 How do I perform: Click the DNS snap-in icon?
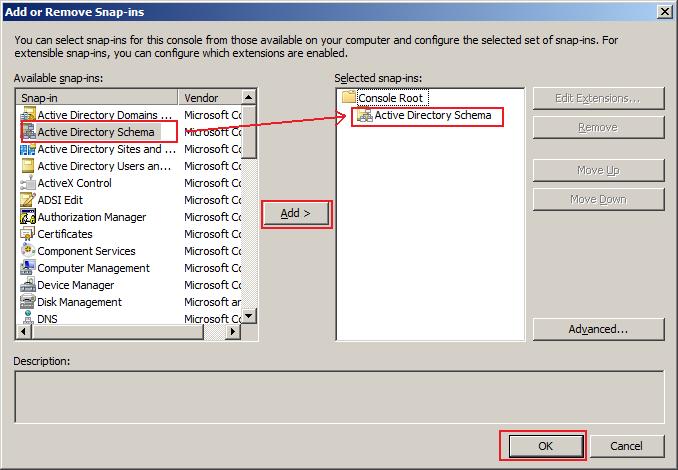pyautogui.click(x=28, y=318)
